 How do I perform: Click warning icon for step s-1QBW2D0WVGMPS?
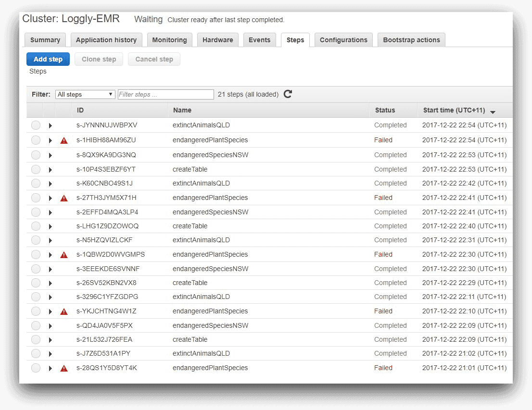(63, 255)
